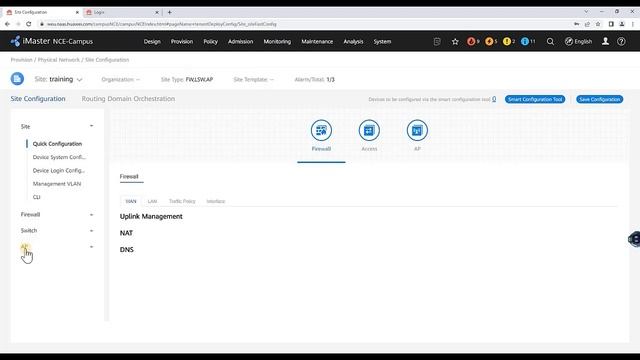Expand NAT section heading

(126, 233)
